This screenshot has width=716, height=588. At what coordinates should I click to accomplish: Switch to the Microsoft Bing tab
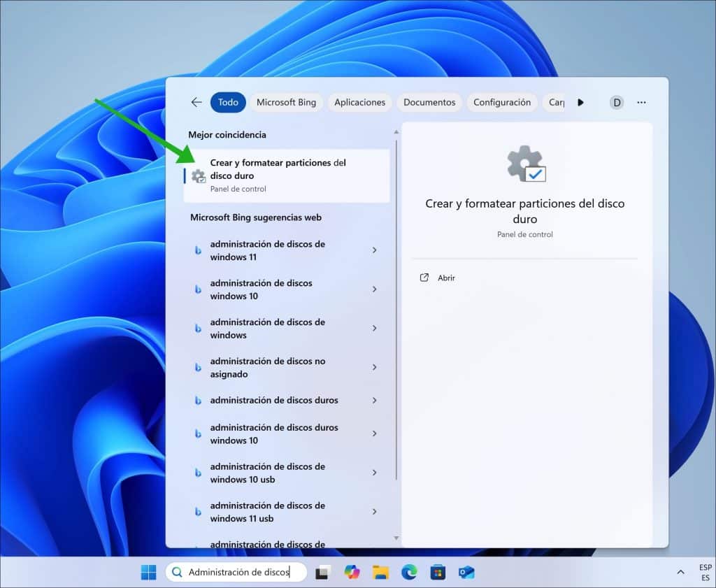286,102
